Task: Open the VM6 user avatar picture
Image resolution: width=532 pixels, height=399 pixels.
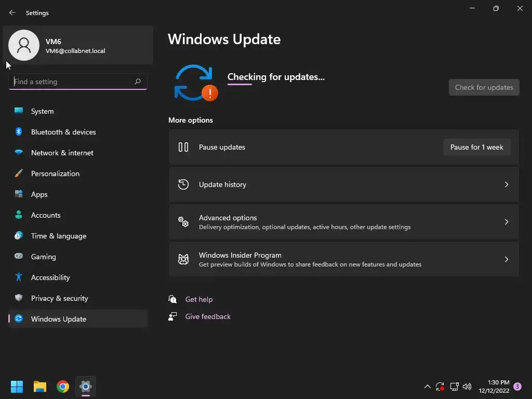Action: point(24,45)
